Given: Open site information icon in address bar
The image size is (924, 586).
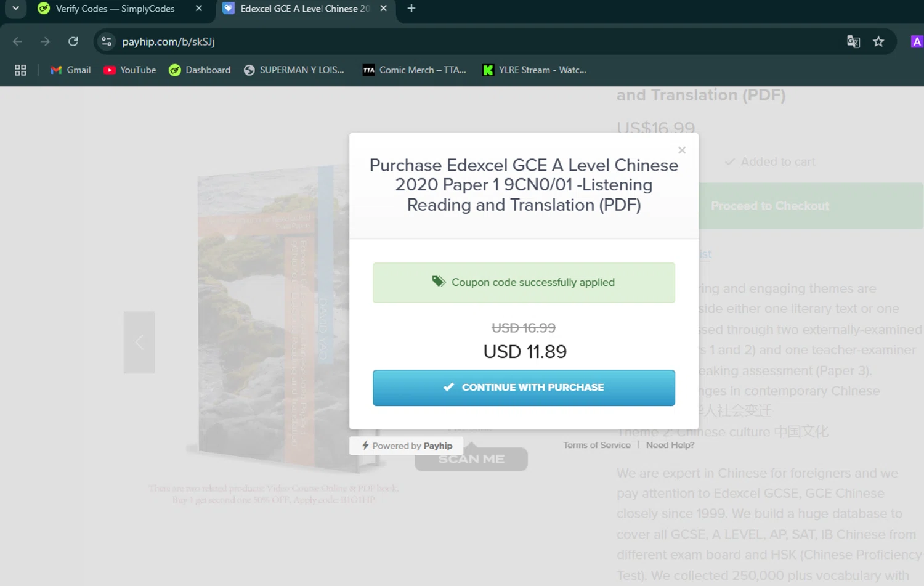Looking at the screenshot, I should pyautogui.click(x=107, y=41).
